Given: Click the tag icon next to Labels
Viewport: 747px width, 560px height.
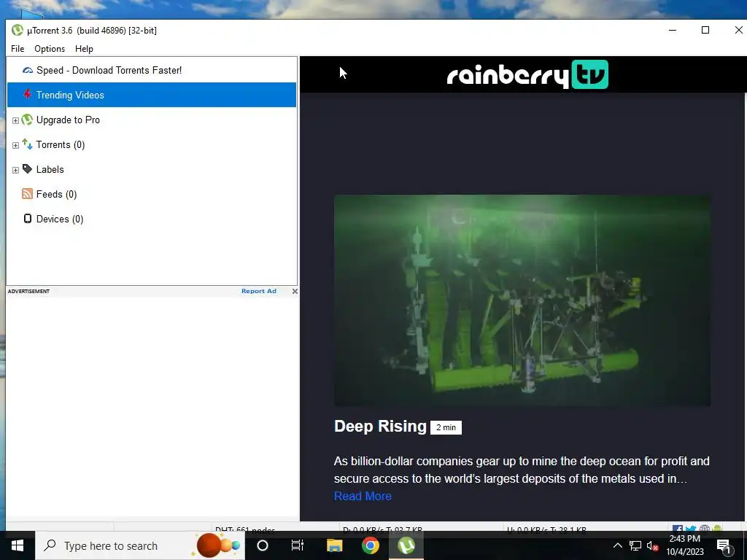Looking at the screenshot, I should click(27, 169).
